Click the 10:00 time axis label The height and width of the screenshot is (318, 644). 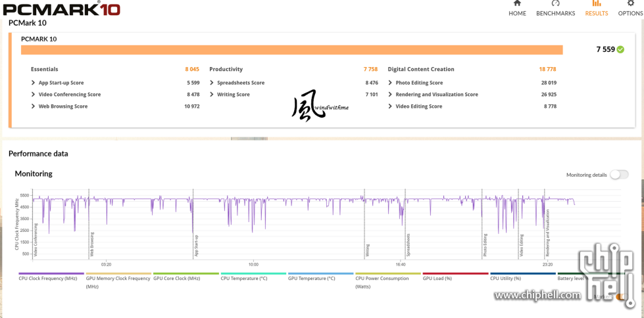point(253,265)
